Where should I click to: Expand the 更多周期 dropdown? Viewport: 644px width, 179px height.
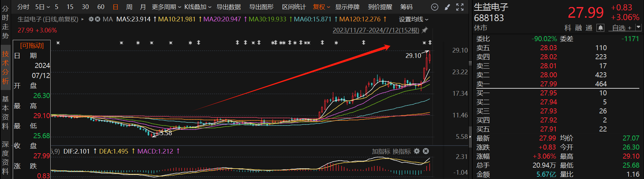click(167, 7)
